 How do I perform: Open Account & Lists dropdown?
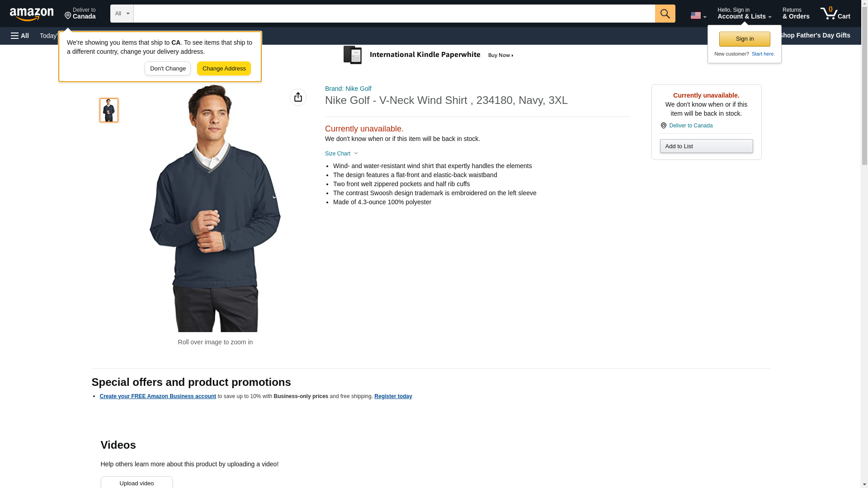coord(744,14)
